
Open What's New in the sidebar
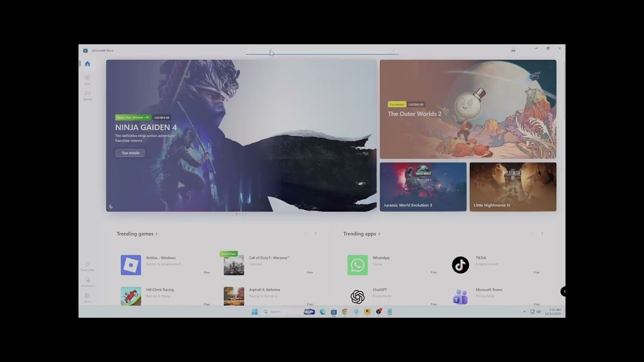coord(88,266)
